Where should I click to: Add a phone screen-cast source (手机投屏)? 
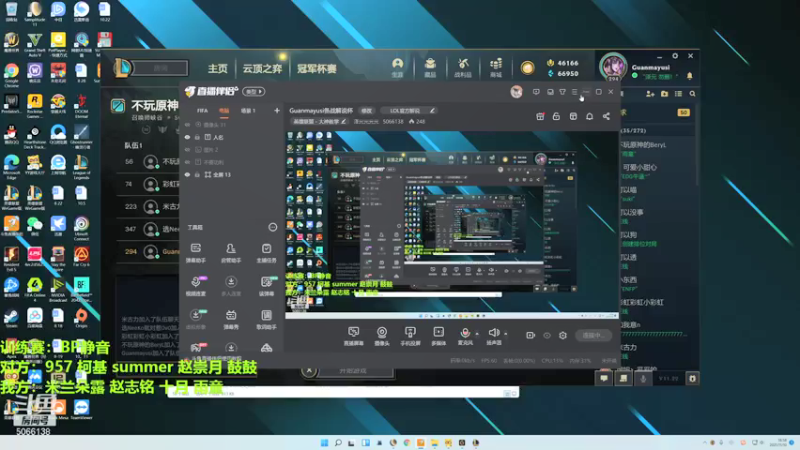point(410,336)
